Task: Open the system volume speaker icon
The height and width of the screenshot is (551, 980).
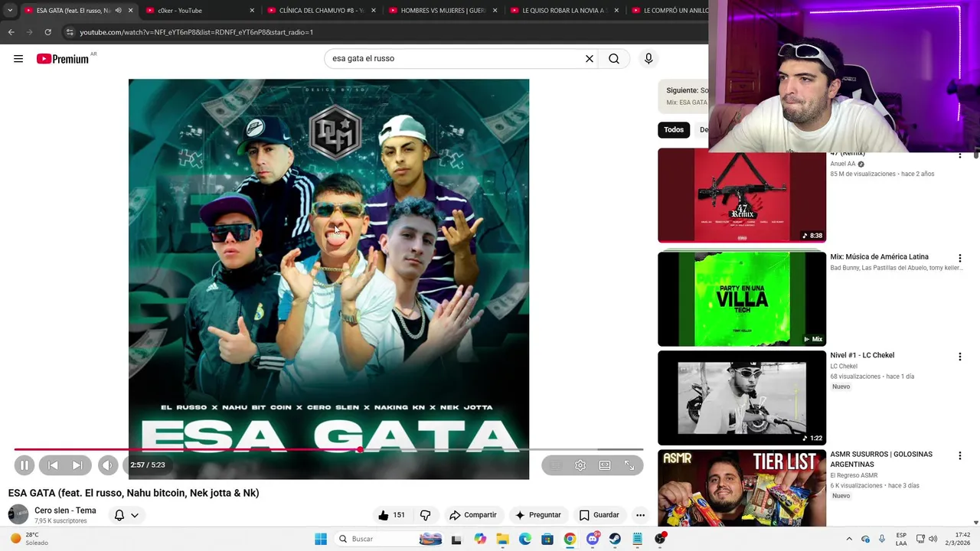Action: 933,539
